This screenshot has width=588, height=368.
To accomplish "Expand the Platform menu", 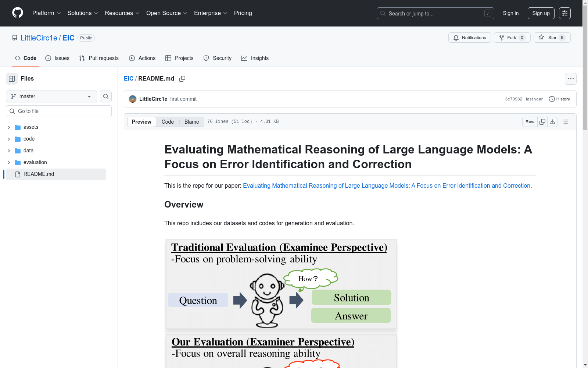I will [x=46, y=13].
